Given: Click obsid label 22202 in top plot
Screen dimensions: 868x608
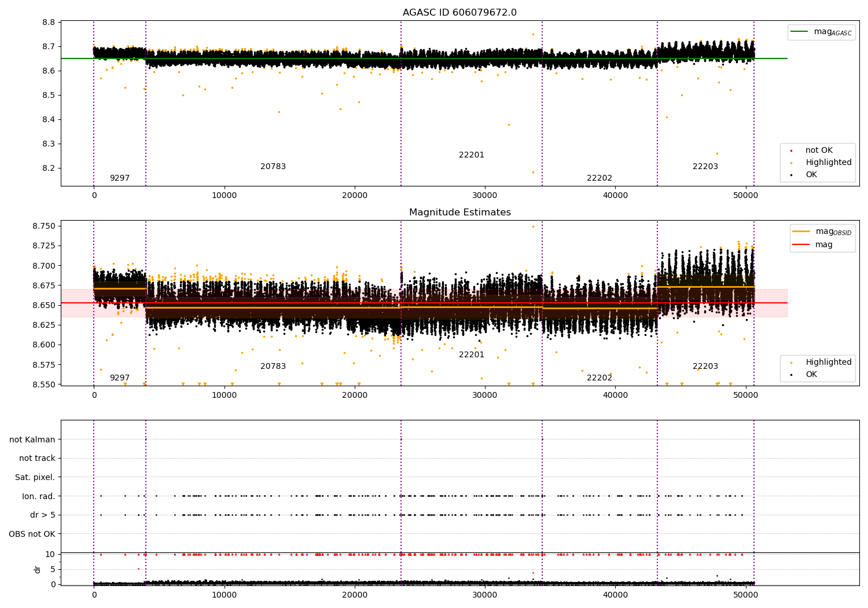Looking at the screenshot, I should pyautogui.click(x=599, y=178).
